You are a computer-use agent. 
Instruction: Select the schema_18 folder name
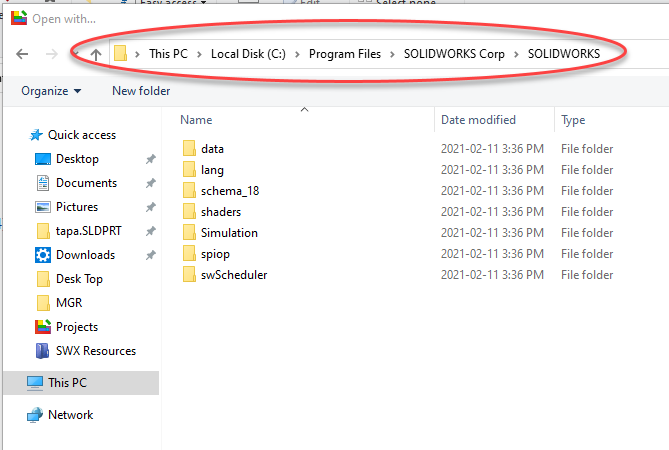pos(230,191)
